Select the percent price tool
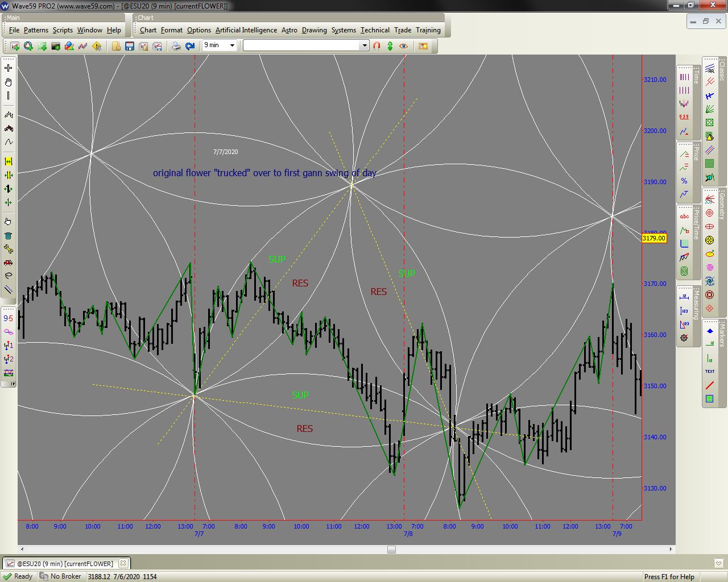 tap(684, 181)
